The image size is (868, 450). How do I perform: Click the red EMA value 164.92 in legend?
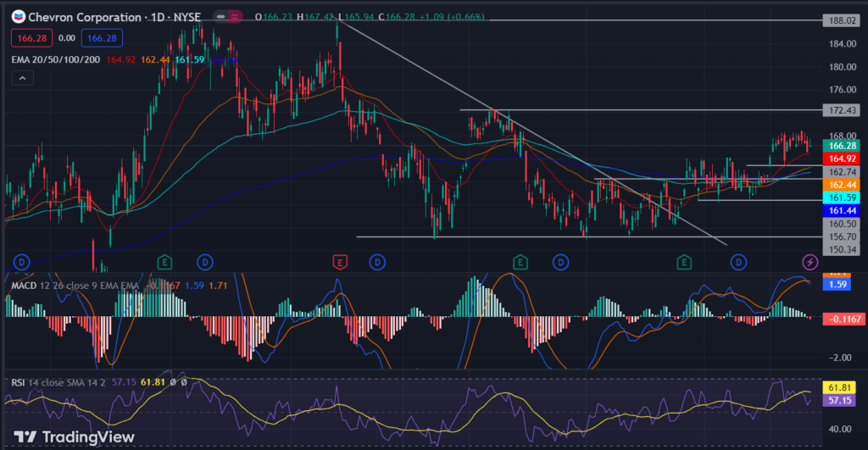120,59
